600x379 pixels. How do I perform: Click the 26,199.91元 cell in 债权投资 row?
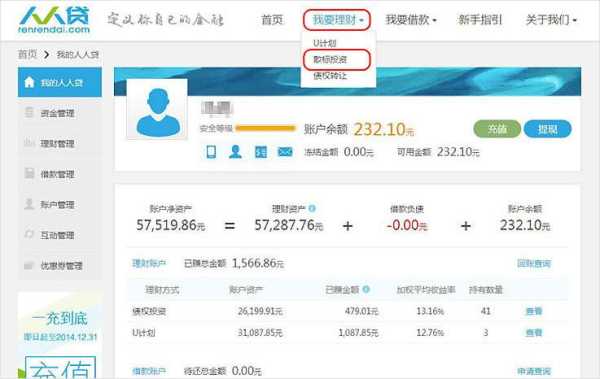pos(260,311)
